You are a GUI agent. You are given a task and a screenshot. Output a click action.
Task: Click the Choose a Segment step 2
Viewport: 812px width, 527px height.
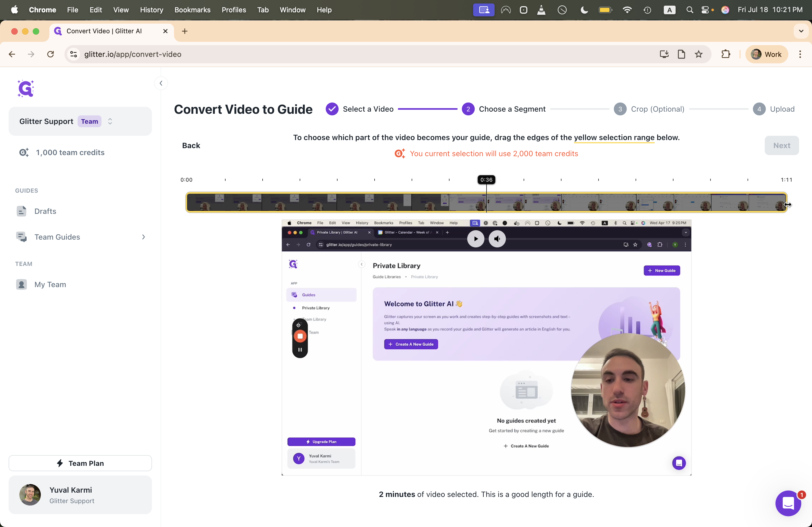click(468, 109)
